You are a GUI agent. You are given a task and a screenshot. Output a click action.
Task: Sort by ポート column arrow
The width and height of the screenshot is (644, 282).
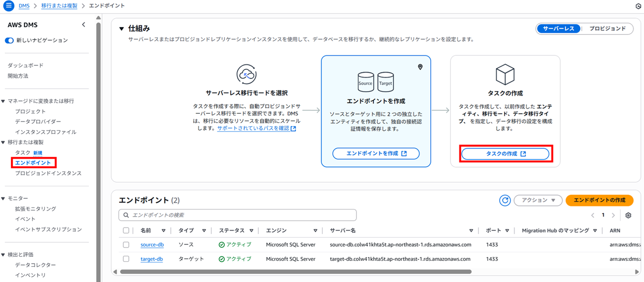point(507,231)
